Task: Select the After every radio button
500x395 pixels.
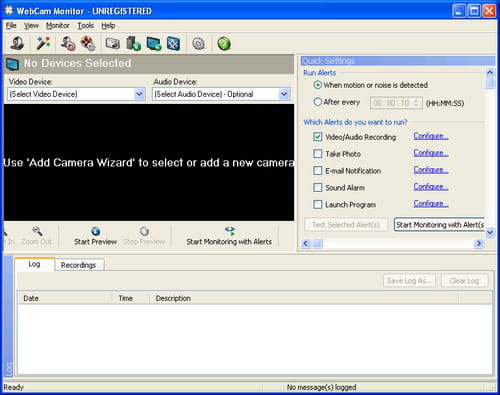Action: coord(318,102)
